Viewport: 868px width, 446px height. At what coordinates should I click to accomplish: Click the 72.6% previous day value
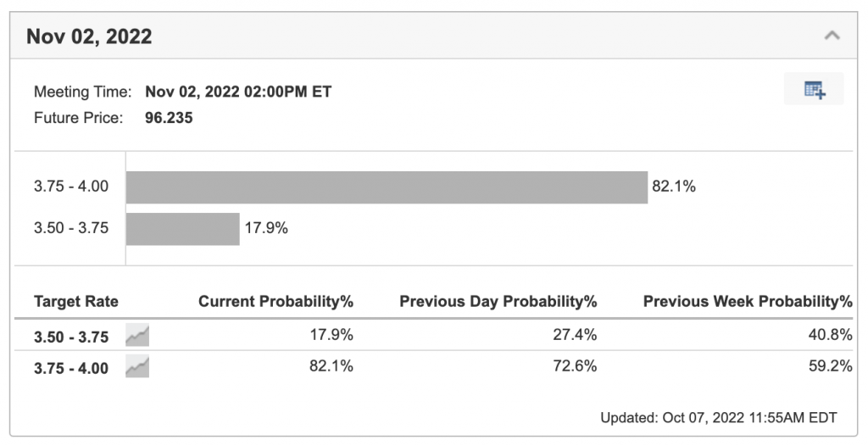tap(575, 365)
